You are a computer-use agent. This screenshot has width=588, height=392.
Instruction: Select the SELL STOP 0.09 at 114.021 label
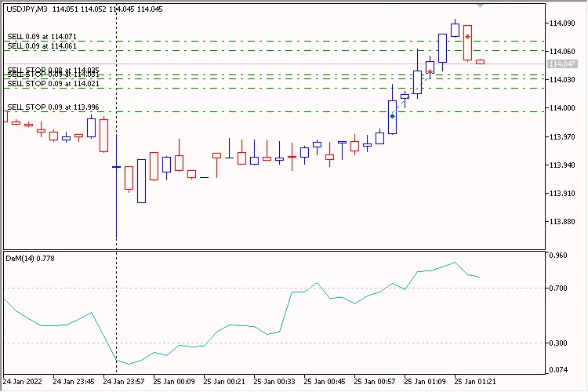click(42, 83)
